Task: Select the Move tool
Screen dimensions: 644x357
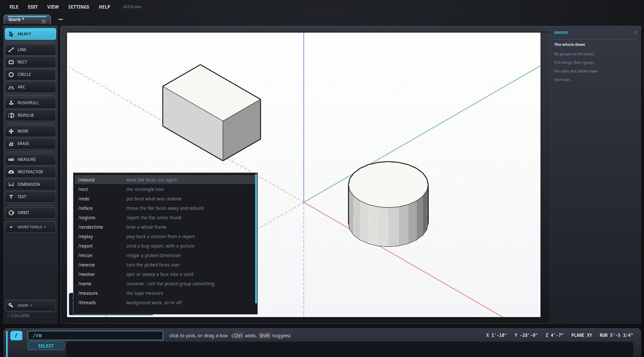Action: point(31,131)
